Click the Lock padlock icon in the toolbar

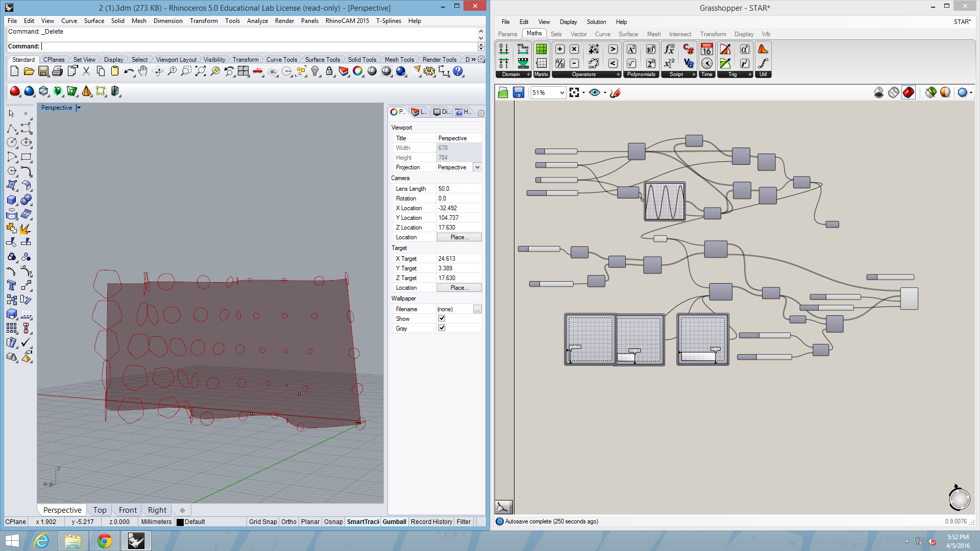(329, 71)
